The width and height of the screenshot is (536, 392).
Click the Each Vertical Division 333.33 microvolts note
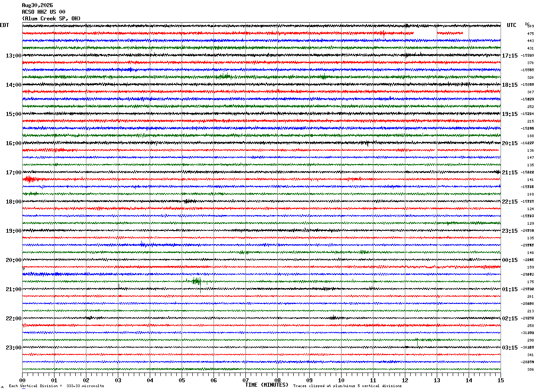click(56, 386)
